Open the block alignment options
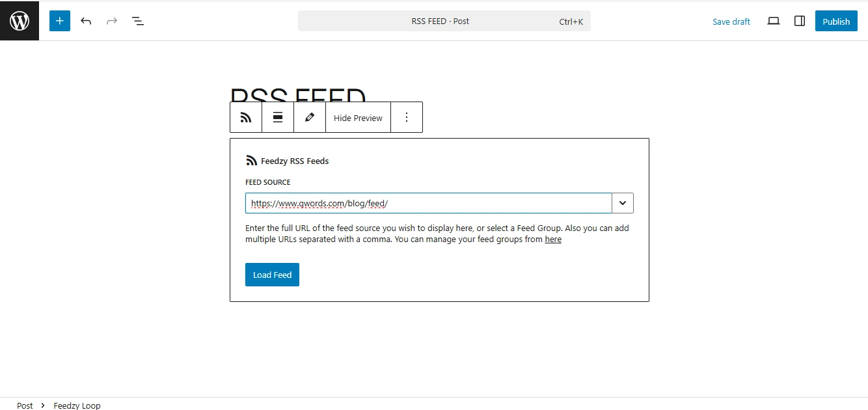868x410 pixels. (278, 117)
